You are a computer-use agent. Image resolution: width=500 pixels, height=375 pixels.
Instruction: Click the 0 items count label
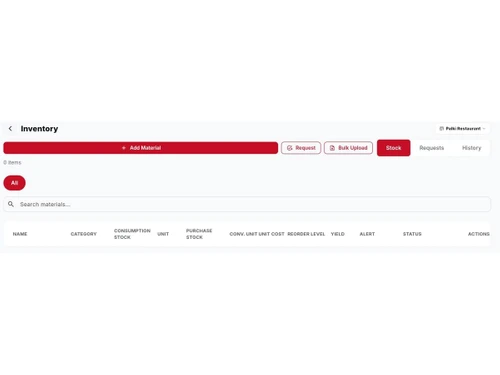(12, 162)
